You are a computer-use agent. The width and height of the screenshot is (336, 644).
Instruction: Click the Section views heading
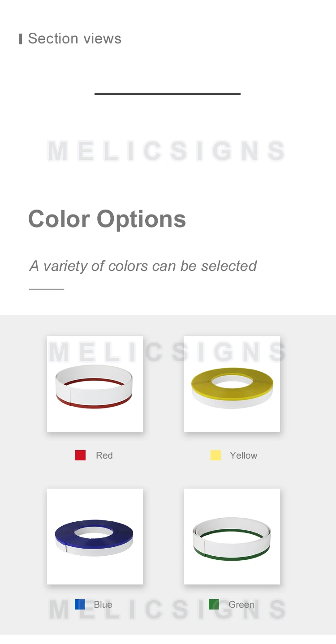pyautogui.click(x=75, y=39)
